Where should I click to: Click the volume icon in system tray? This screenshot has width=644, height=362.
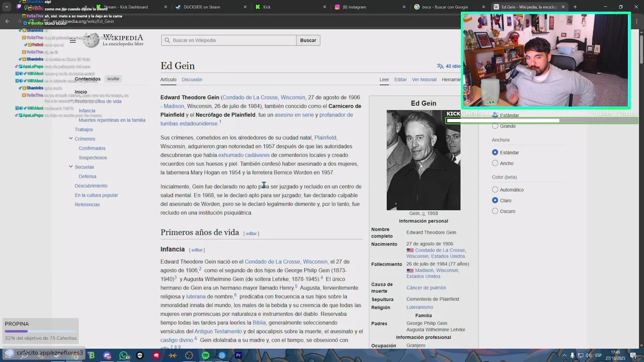(588, 355)
